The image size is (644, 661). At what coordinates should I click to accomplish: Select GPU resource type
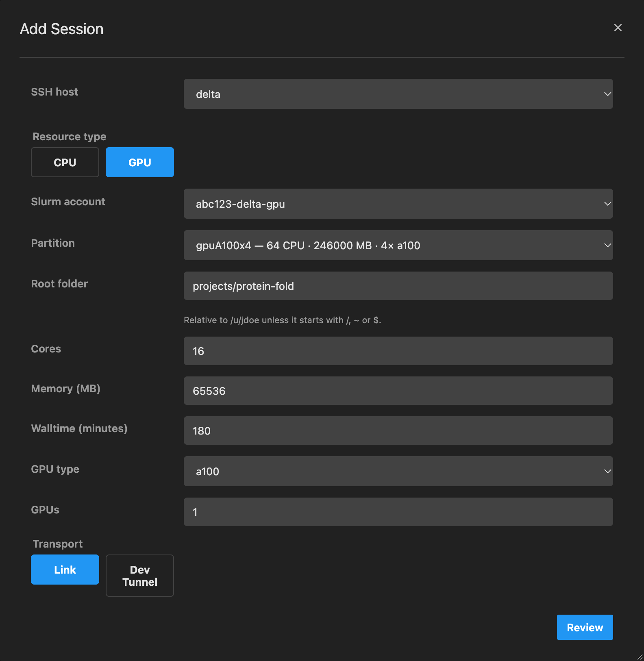[x=140, y=162]
